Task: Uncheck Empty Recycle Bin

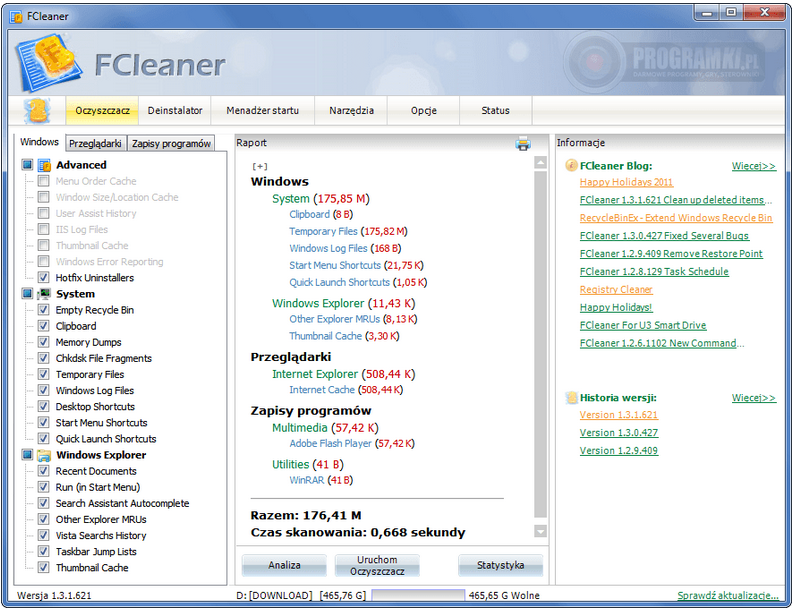Action: coord(44,310)
